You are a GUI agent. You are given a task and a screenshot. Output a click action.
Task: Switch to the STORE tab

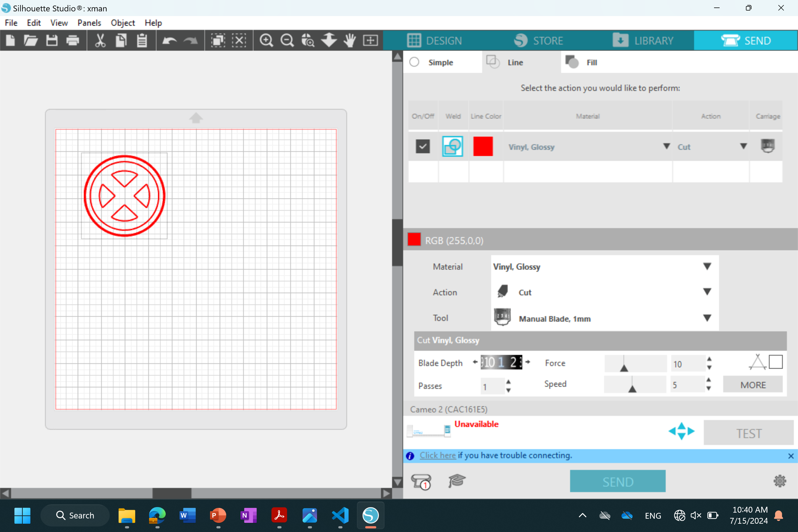click(x=537, y=40)
